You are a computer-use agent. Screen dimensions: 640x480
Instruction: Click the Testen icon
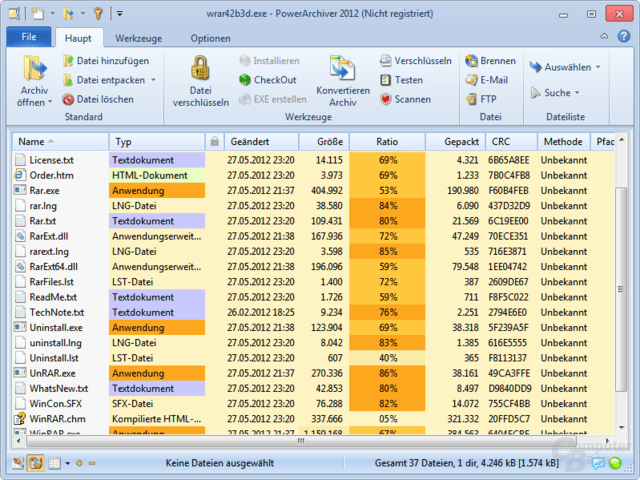(385, 80)
